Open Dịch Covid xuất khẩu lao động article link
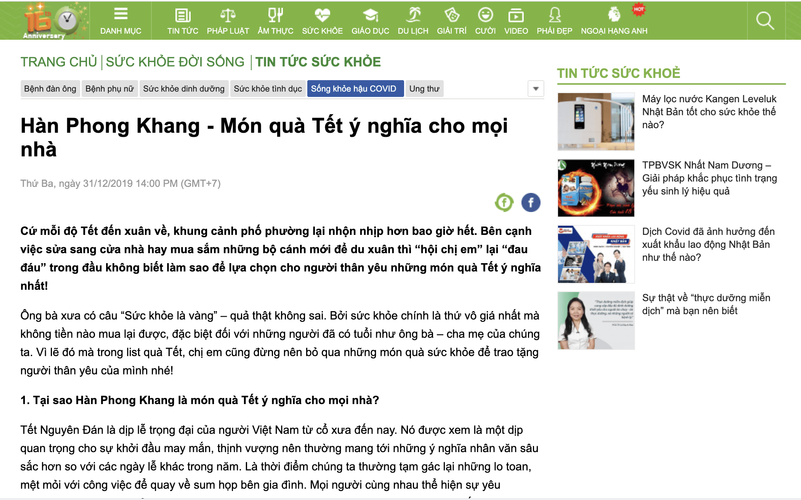Viewport: 801px width, 500px height. click(x=709, y=245)
